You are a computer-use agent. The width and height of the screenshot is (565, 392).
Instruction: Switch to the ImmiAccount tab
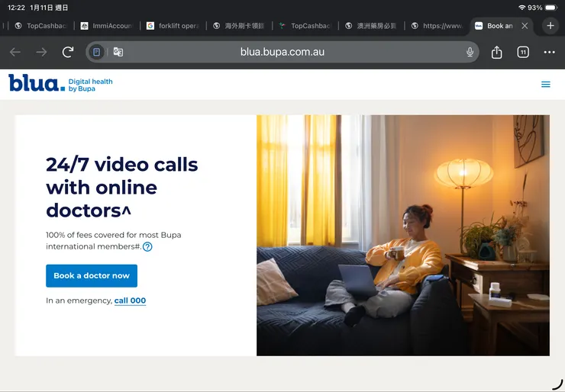point(107,26)
